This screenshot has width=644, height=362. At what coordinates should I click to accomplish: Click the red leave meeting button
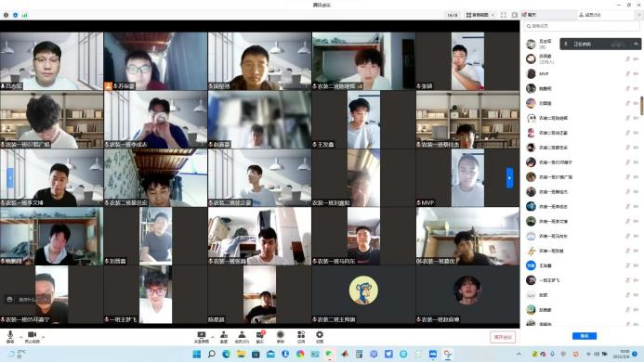503,337
